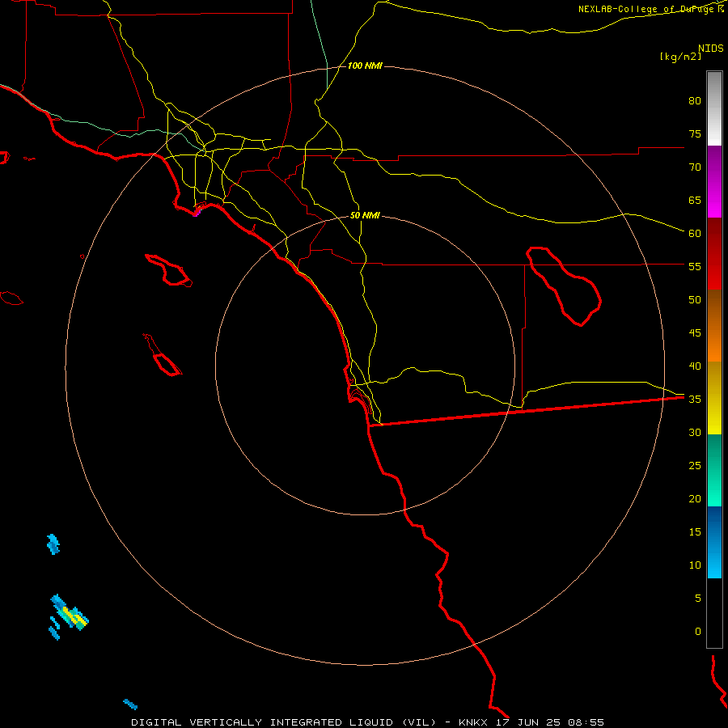Click the 0 value on the color scale
This screenshot has height=728, width=728.
(x=698, y=632)
